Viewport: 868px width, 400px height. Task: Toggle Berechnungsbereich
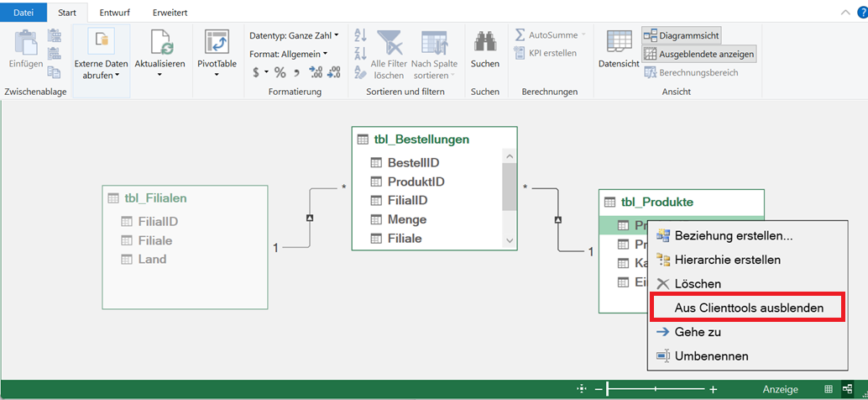pos(691,72)
